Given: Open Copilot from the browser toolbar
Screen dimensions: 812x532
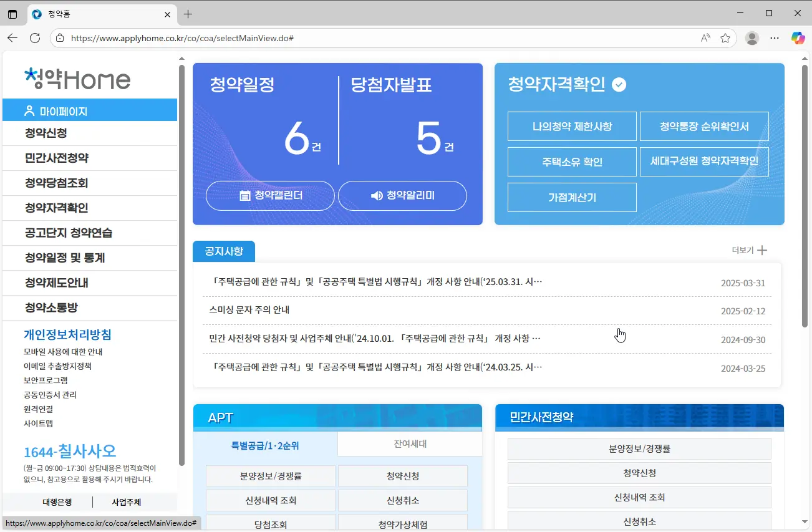Looking at the screenshot, I should (798, 37).
